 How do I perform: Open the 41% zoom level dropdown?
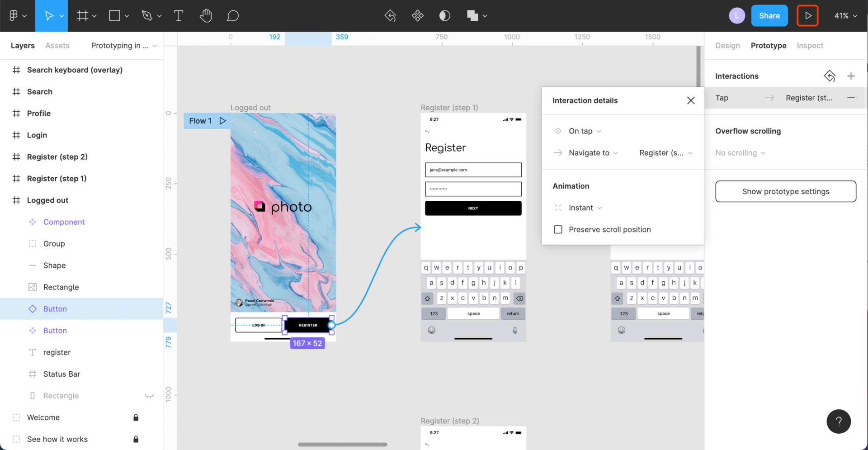[845, 15]
